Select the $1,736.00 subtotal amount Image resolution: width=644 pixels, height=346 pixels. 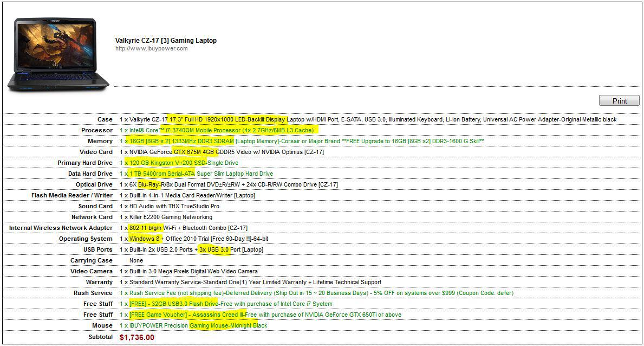point(137,337)
